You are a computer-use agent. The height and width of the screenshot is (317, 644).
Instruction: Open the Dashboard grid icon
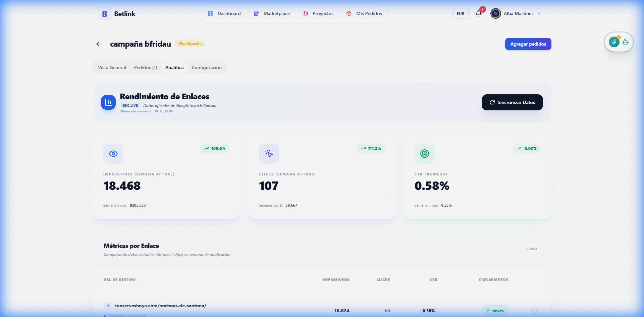pyautogui.click(x=210, y=13)
